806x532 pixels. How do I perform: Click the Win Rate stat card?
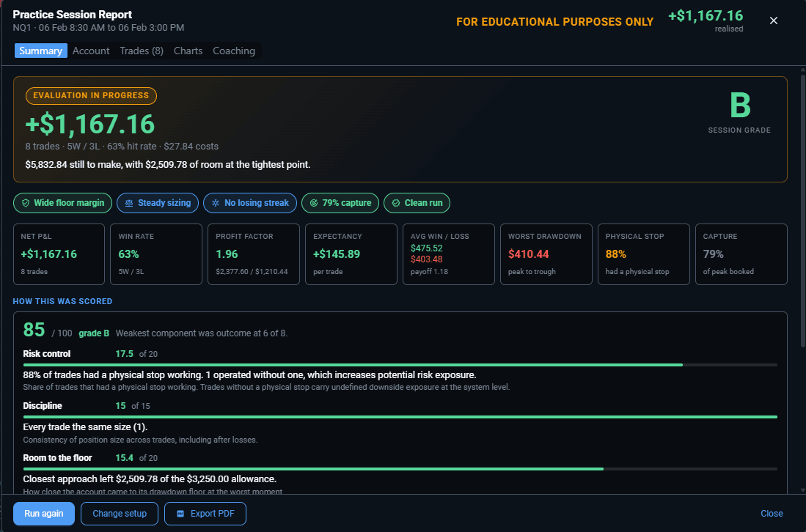click(x=156, y=254)
